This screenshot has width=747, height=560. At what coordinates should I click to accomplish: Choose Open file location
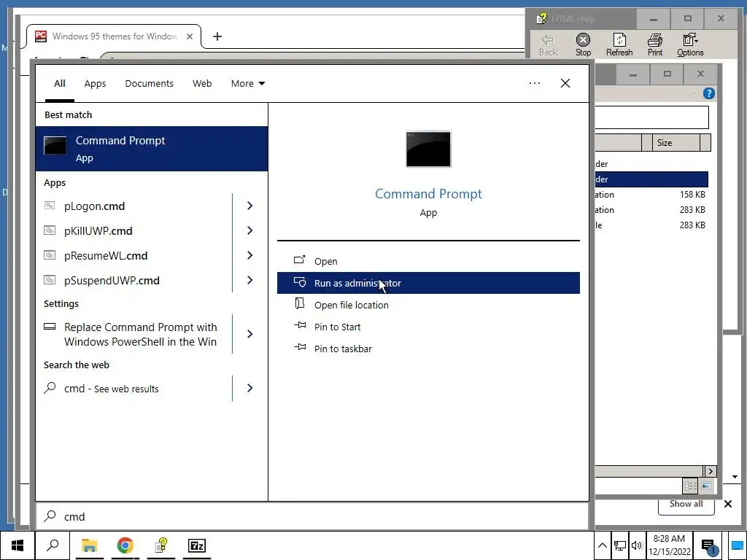click(428, 305)
